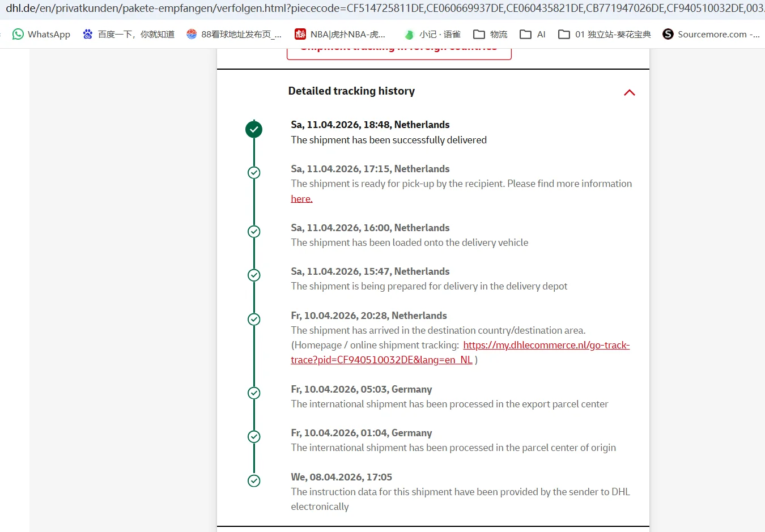Open the NBA|虎扑NBA bookmark

click(x=340, y=34)
